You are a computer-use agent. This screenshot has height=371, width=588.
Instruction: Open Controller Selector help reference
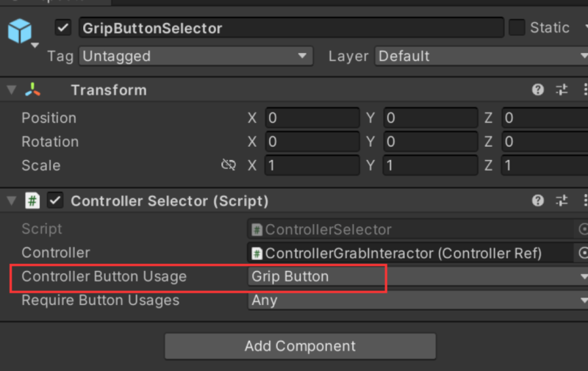click(x=538, y=200)
